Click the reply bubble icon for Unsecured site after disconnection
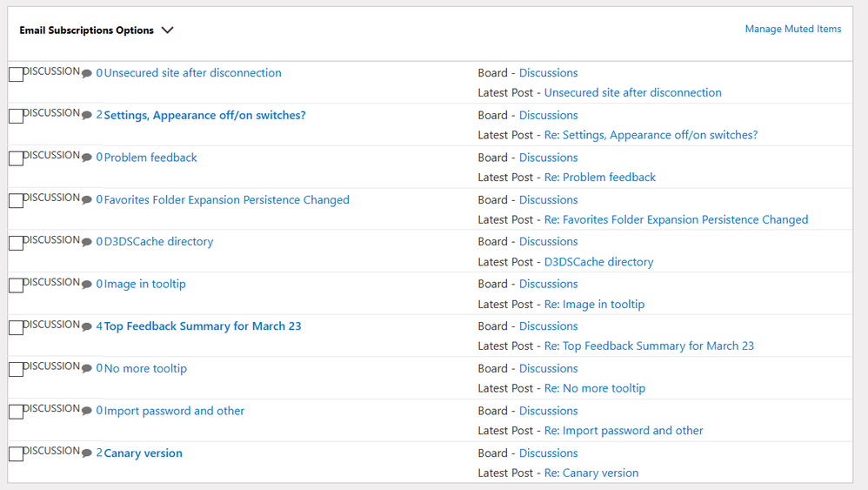 pos(86,74)
